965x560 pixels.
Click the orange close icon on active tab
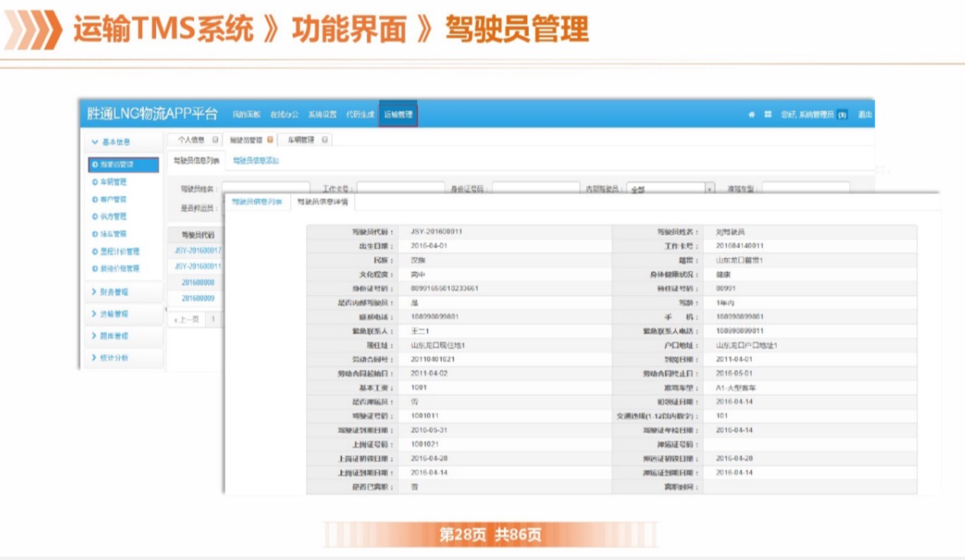270,140
